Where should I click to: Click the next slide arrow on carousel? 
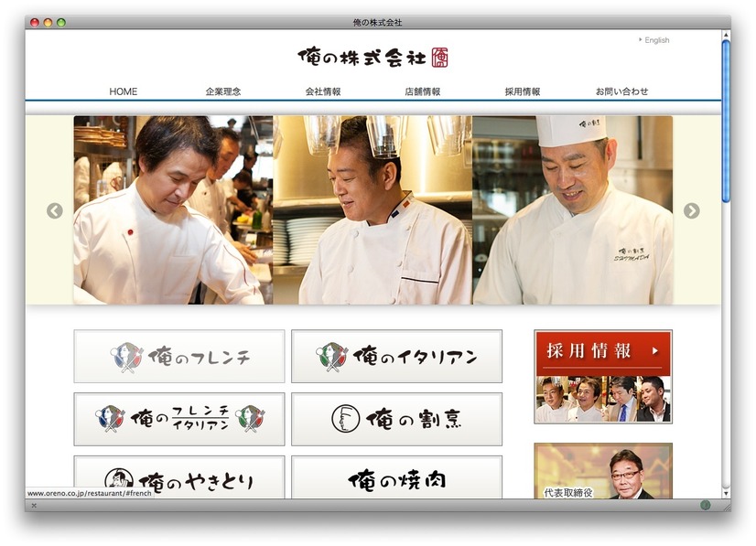point(691,210)
